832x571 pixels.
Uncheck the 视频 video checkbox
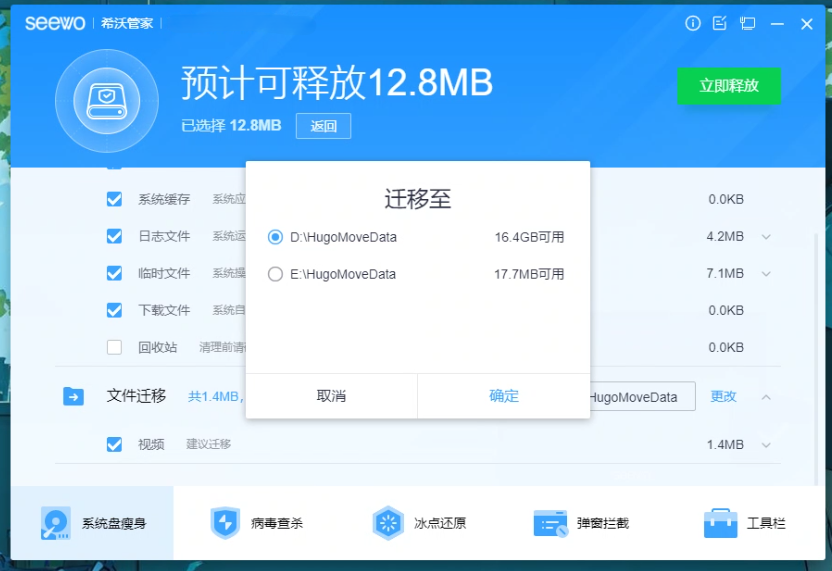point(115,444)
